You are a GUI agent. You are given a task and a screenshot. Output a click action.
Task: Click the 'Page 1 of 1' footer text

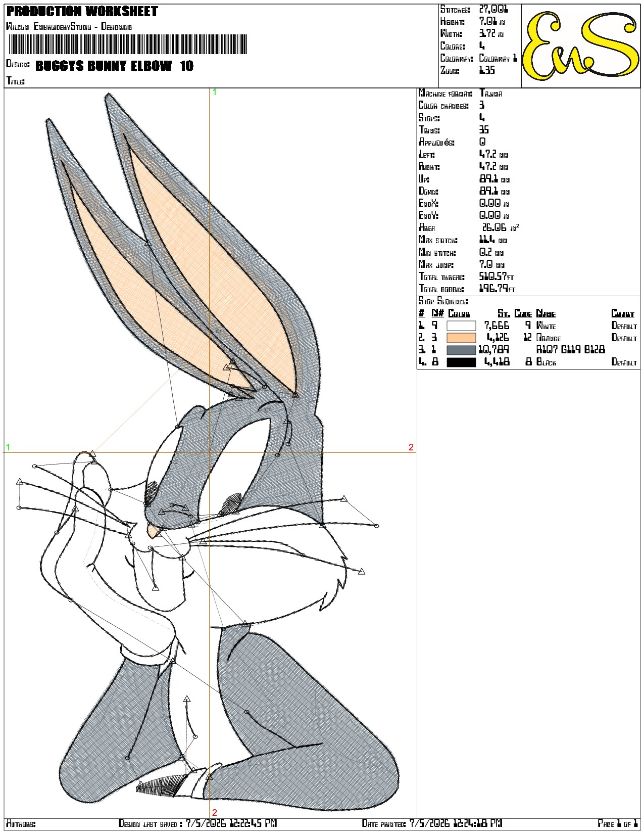coord(618,824)
